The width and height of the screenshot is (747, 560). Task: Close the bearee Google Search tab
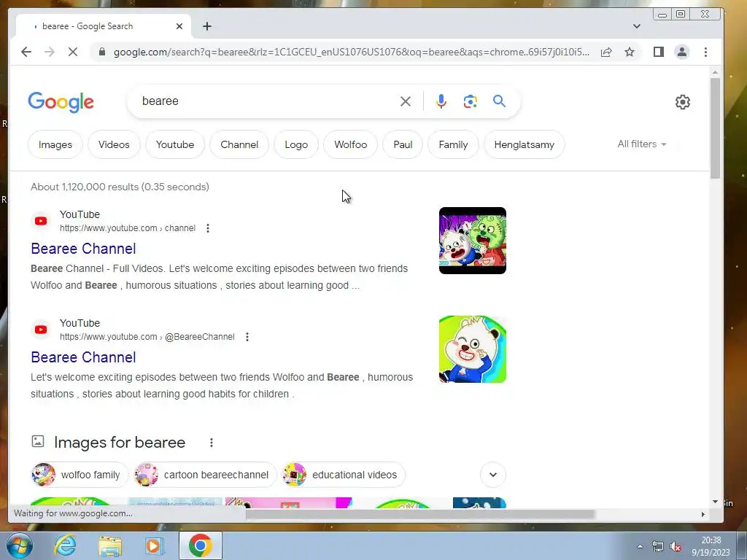coord(179,26)
